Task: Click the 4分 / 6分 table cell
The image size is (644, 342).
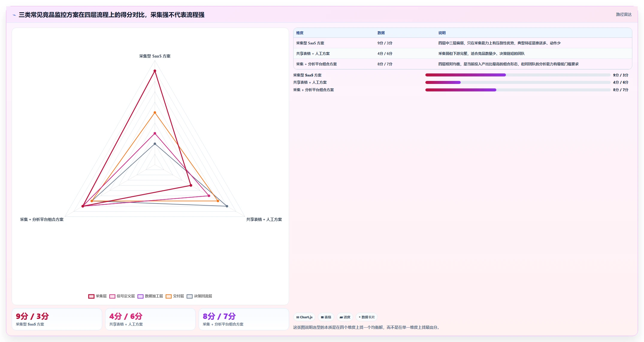Action: point(385,54)
